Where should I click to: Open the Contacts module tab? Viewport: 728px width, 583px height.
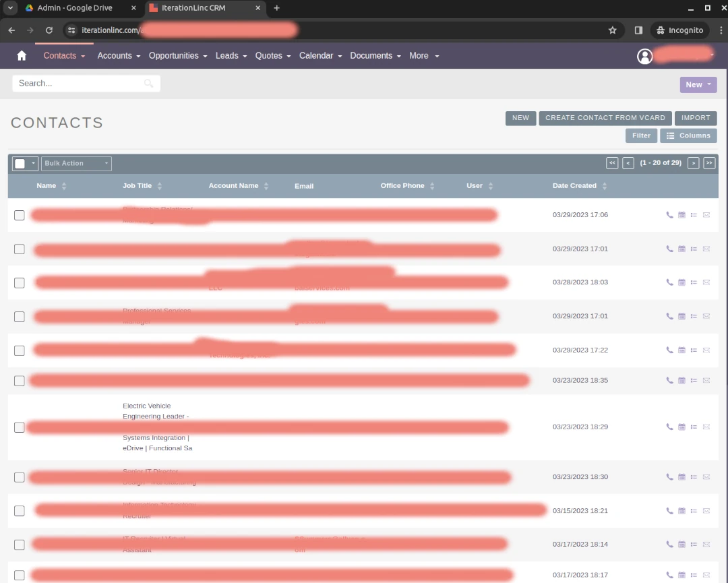click(64, 56)
